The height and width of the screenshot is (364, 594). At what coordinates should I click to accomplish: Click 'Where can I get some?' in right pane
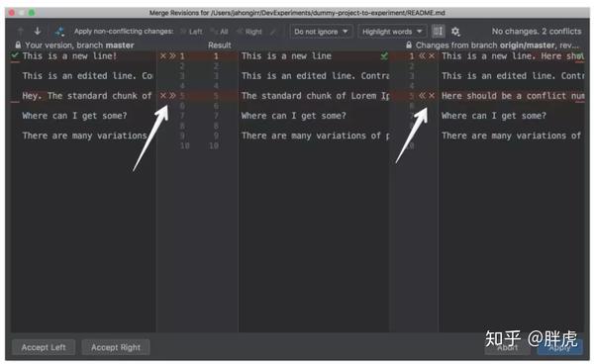[494, 116]
